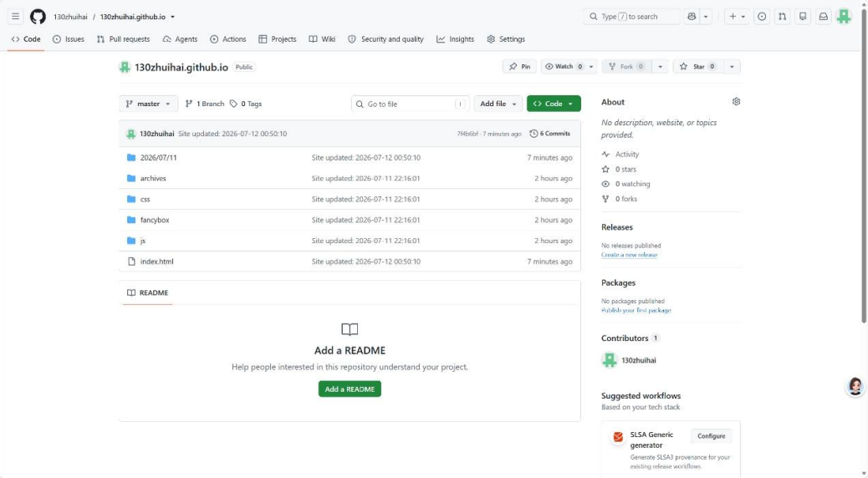
Task: Click folder icon beside archives
Action: [131, 178]
